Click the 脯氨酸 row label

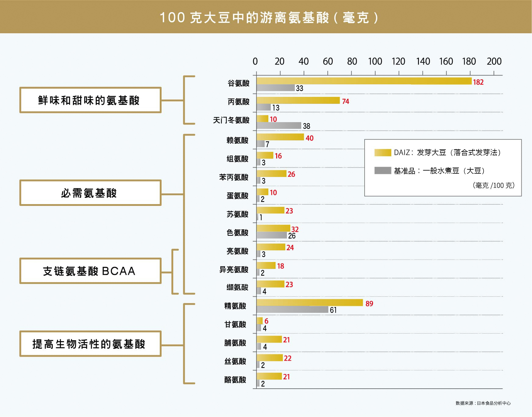(x=235, y=343)
